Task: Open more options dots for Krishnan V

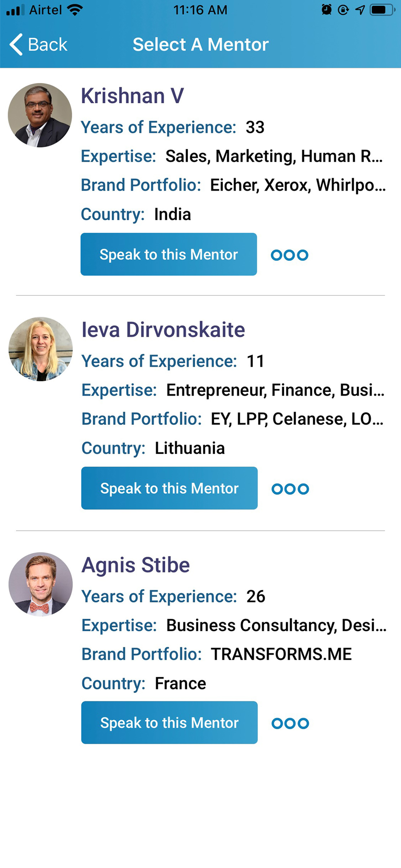Action: 290,255
